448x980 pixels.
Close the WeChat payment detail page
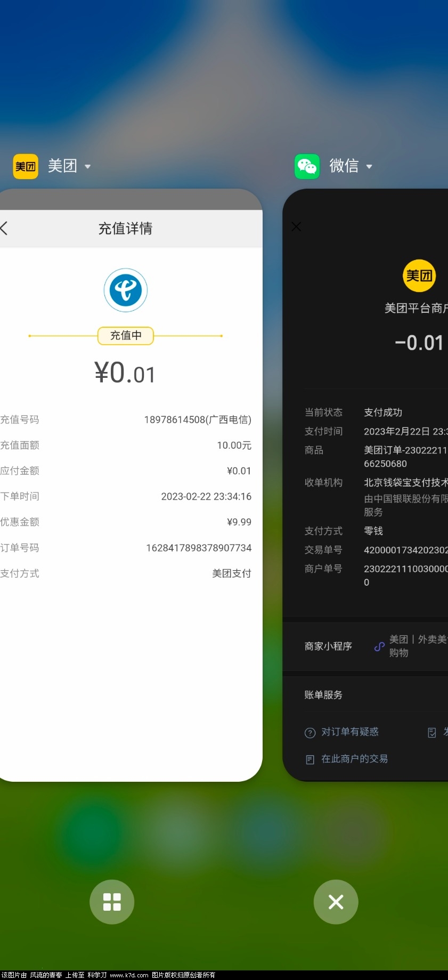click(x=296, y=226)
